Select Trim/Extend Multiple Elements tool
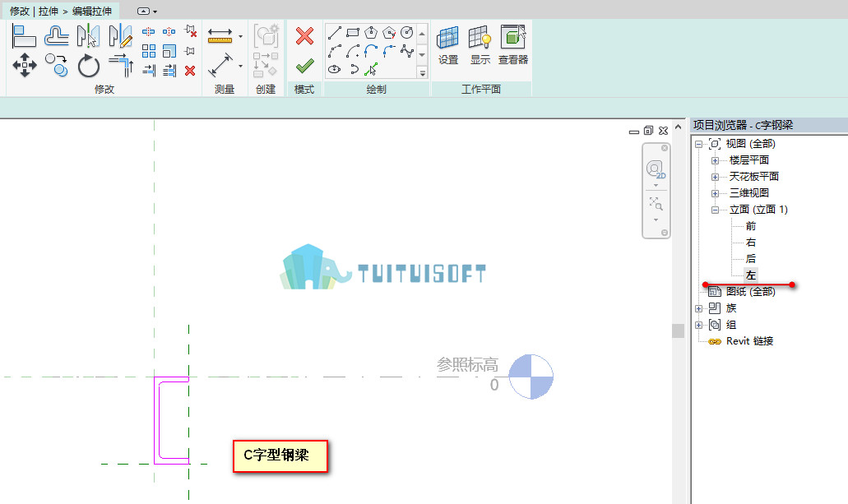The width and height of the screenshot is (848, 504). click(x=169, y=71)
